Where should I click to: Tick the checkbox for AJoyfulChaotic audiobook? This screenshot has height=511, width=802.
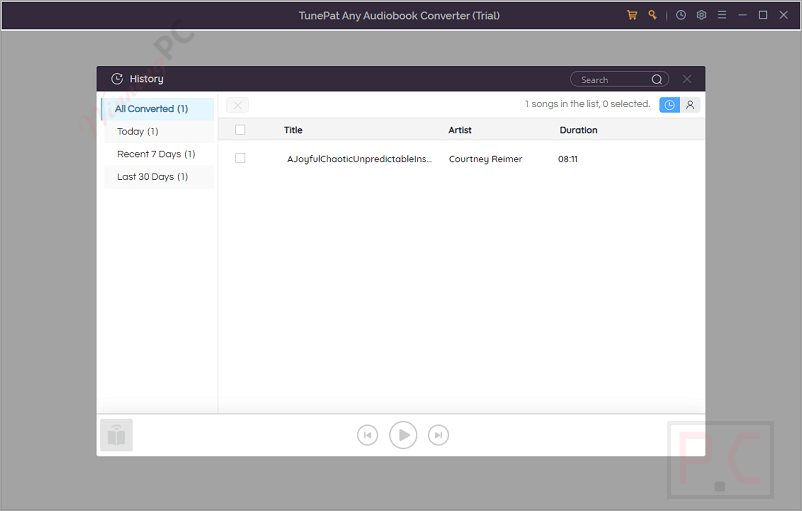240,158
